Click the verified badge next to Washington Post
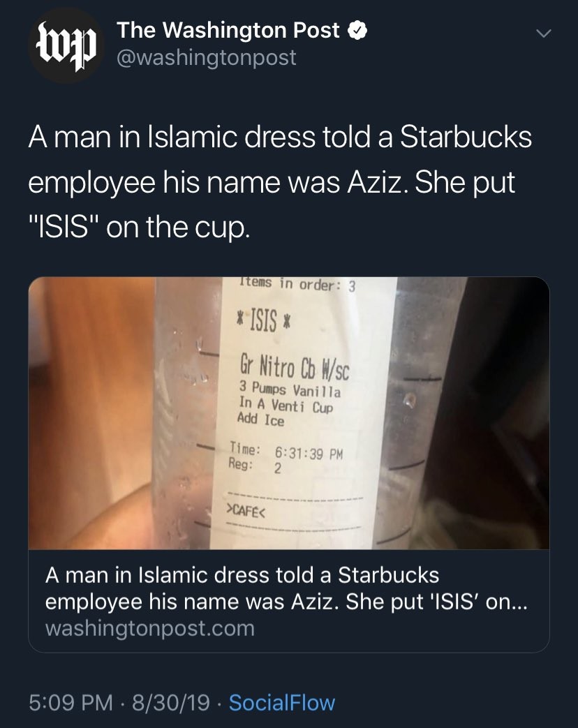Viewport: 578px width, 728px height. click(357, 31)
